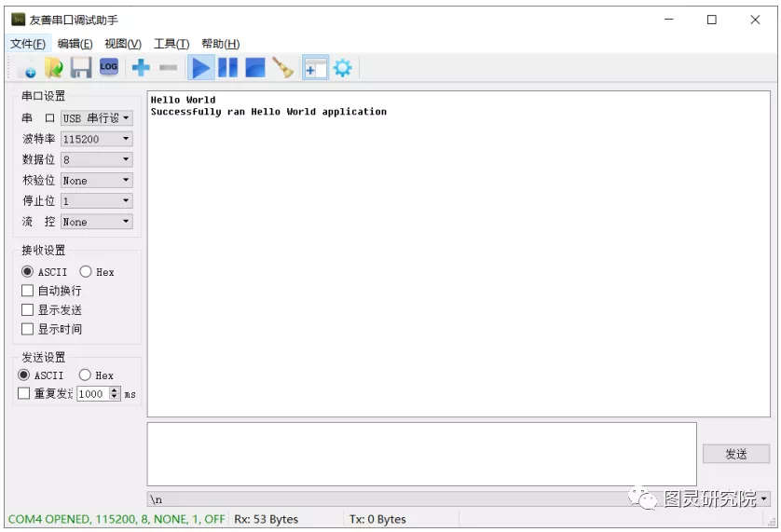Click the 发送 send button
The image size is (781, 532).
click(736, 454)
